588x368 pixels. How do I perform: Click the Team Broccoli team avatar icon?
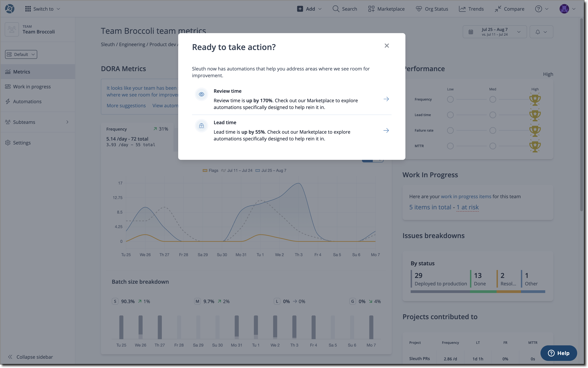coord(12,29)
